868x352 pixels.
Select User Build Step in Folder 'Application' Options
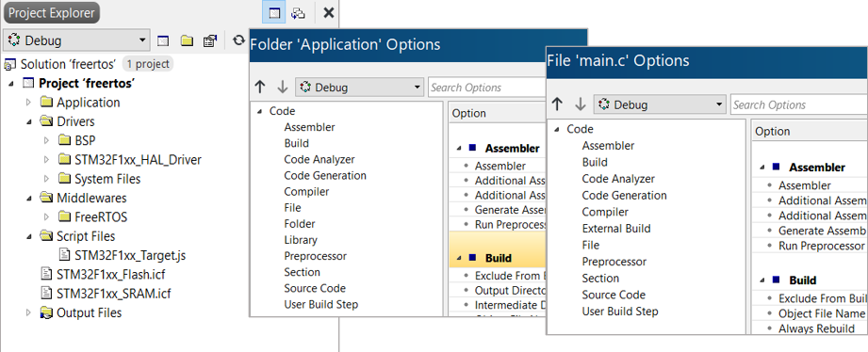321,305
